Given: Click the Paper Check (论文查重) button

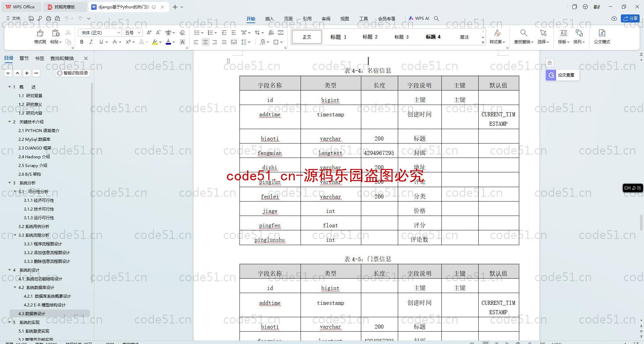Looking at the screenshot, I should pyautogui.click(x=562, y=75).
